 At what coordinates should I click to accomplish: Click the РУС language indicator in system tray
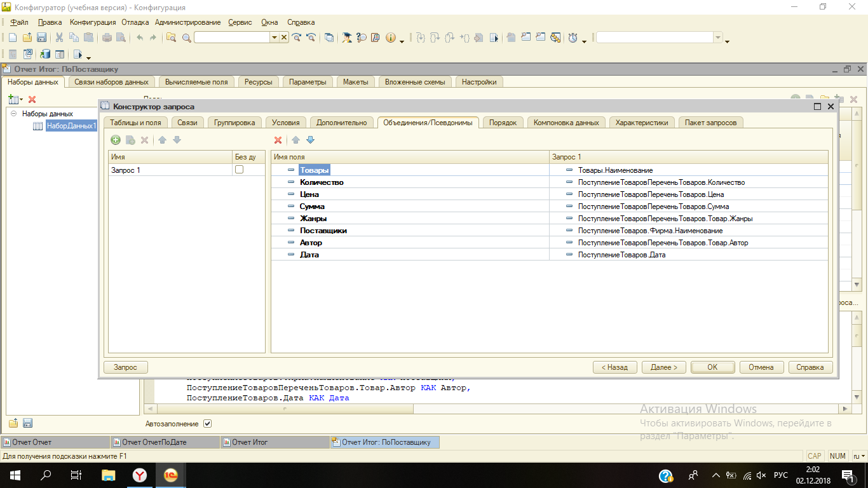[x=781, y=475]
